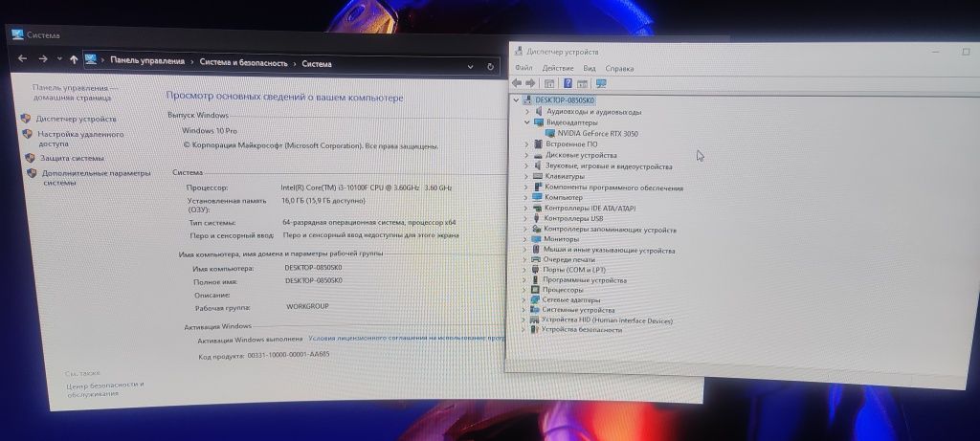Click the monitor icon beside Компьютер
The height and width of the screenshot is (441, 980).
(538, 197)
